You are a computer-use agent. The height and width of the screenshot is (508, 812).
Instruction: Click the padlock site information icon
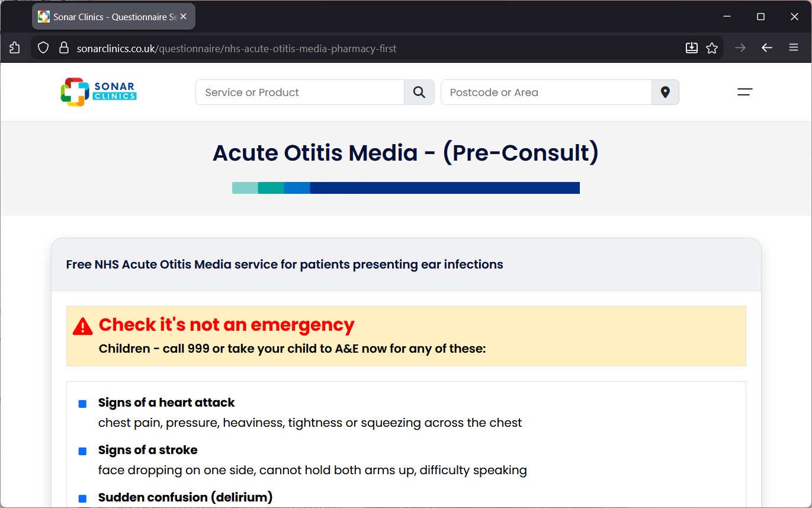pyautogui.click(x=64, y=48)
